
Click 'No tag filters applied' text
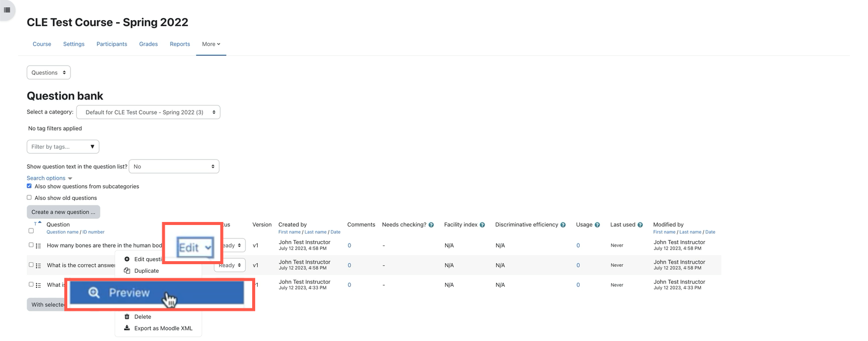click(x=55, y=129)
